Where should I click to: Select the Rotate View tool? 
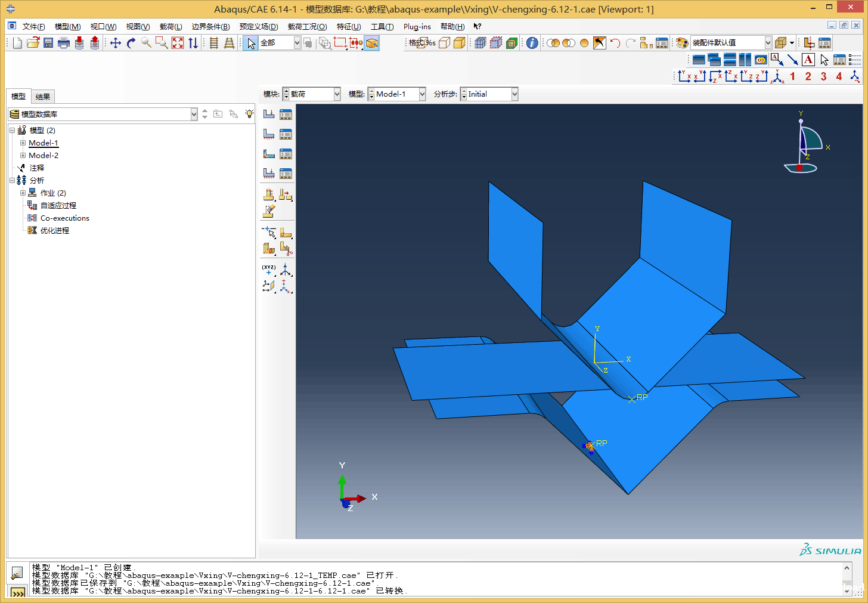[x=131, y=43]
